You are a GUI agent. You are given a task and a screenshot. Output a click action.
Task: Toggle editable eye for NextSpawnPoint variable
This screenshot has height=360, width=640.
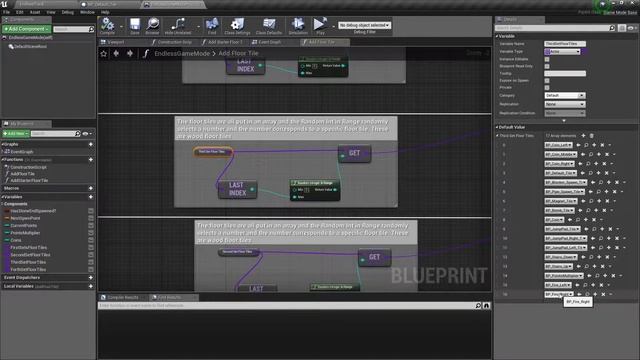coord(91,218)
